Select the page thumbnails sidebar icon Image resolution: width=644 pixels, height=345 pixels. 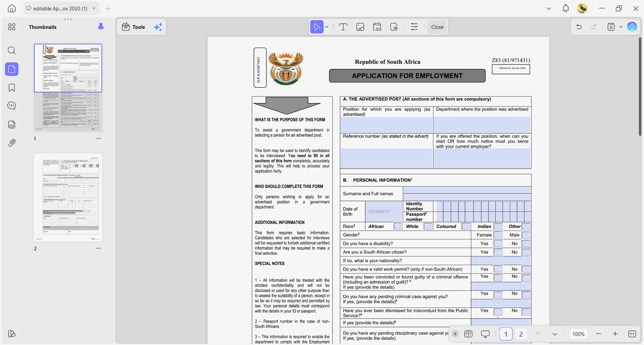coord(12,69)
